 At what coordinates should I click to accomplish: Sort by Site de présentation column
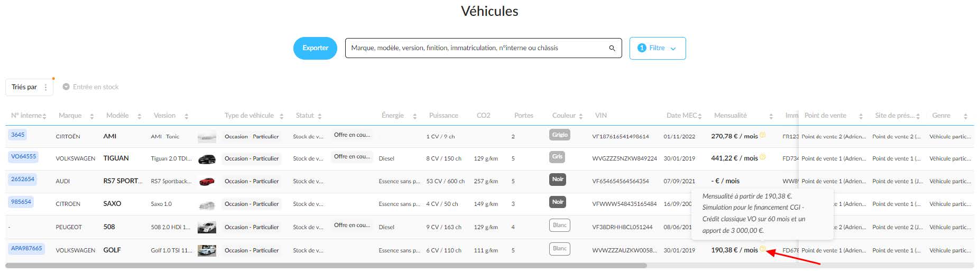[918, 116]
